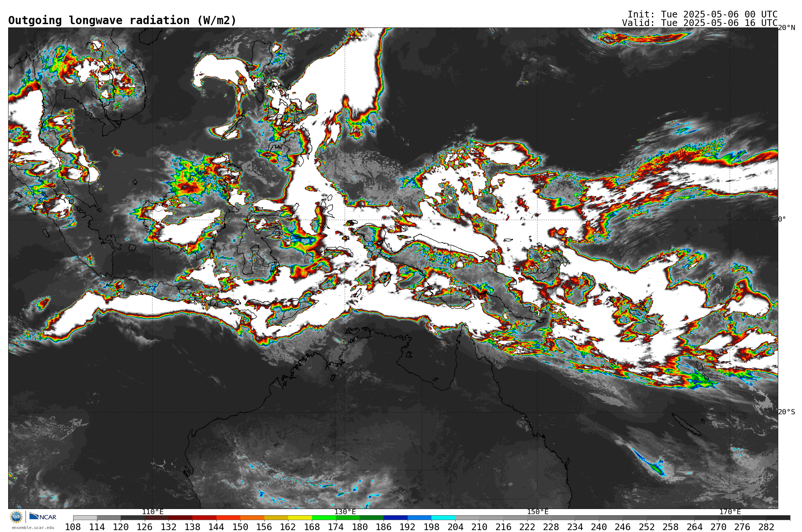Viewport: 802px width, 532px height.
Task: Click the colorbar value 180
Action: coord(360,527)
